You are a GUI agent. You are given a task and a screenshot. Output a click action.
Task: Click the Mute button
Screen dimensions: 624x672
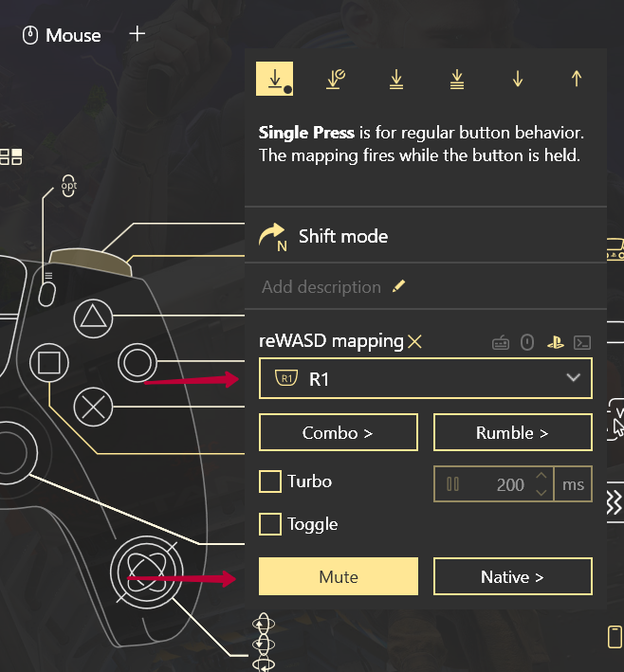coord(339,576)
